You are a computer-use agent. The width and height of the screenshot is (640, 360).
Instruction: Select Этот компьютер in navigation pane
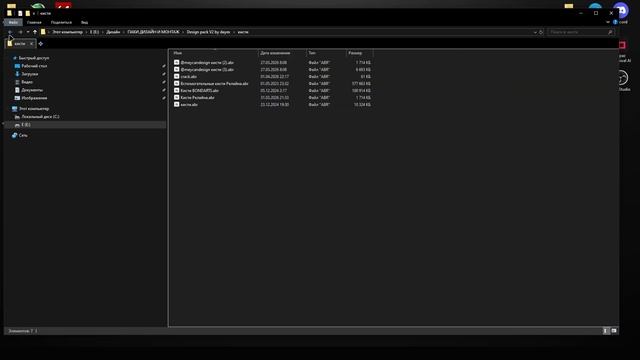(34, 109)
